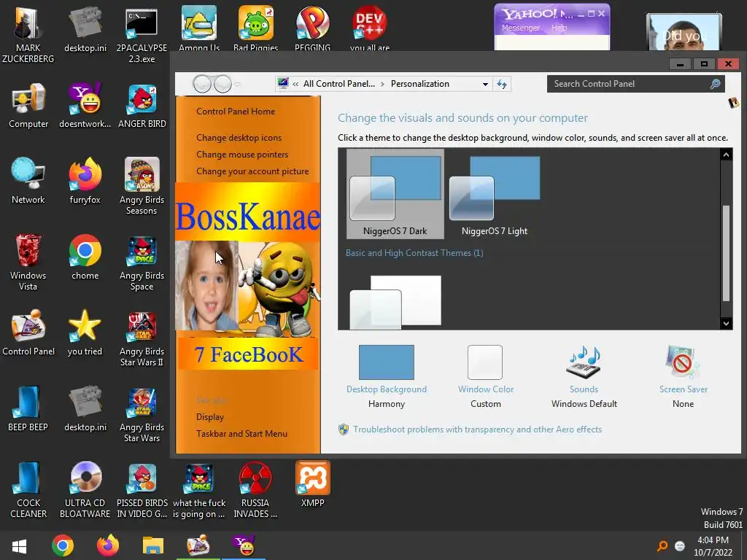Switch to Yahoo Messenger taskbar item
Image resolution: width=747 pixels, height=560 pixels.
[244, 545]
